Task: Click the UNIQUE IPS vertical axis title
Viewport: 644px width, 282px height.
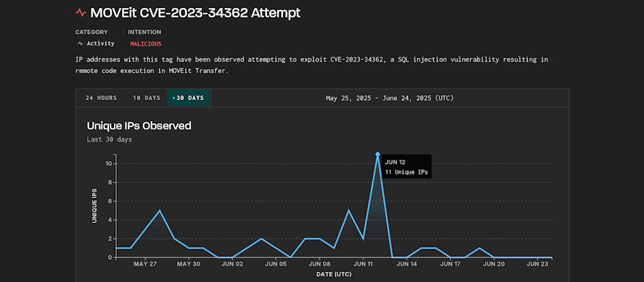Action: 95,205
